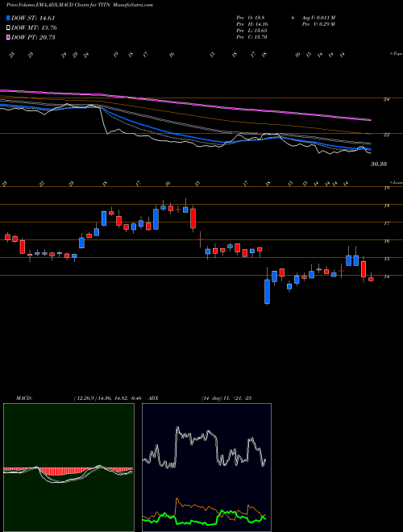Click the 24 label on the EMA axis
The height and width of the screenshot is (532, 403).
(x=386, y=99)
